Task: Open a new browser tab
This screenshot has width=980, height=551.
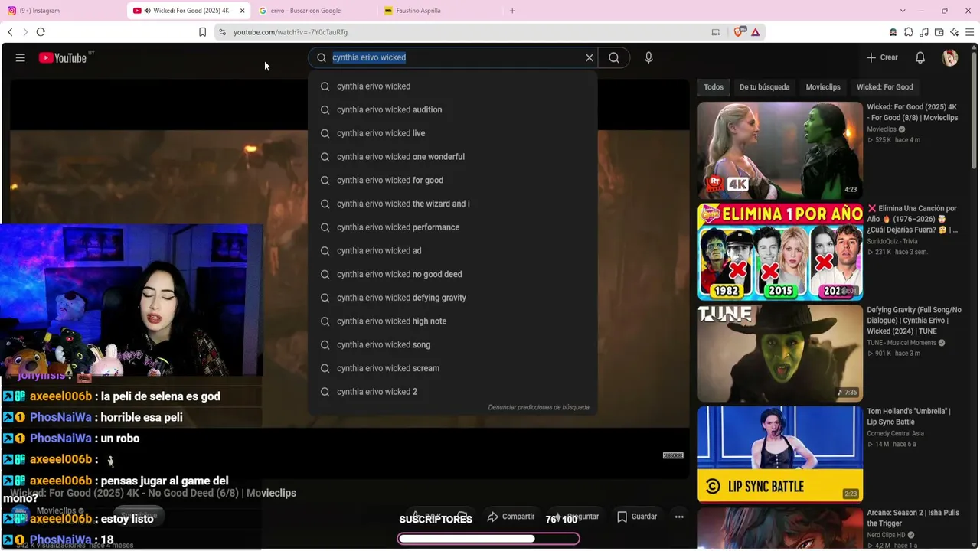Action: tap(512, 11)
